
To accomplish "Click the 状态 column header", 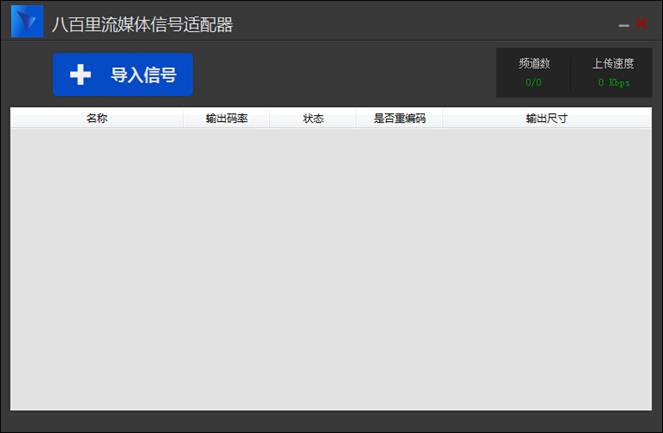I will [313, 118].
